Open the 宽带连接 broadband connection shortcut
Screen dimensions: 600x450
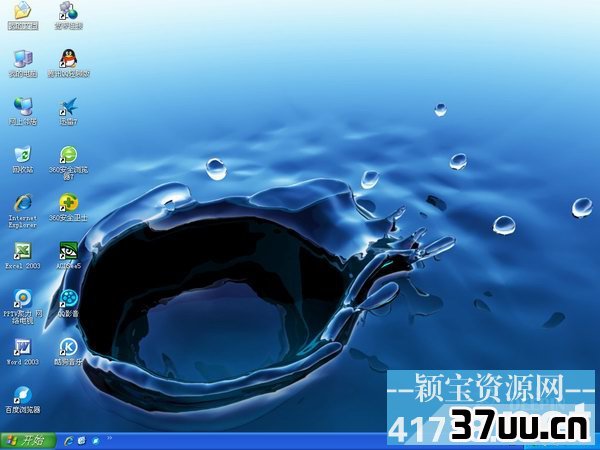[68, 12]
